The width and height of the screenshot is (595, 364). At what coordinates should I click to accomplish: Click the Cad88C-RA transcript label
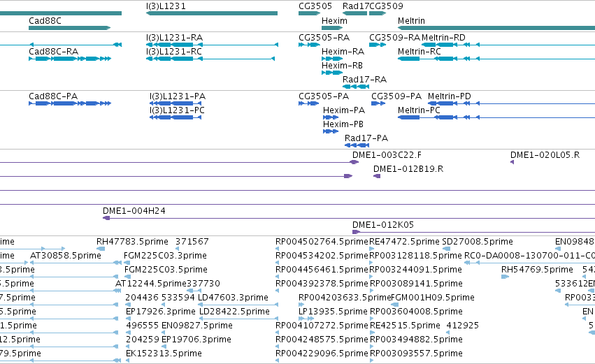pos(54,52)
